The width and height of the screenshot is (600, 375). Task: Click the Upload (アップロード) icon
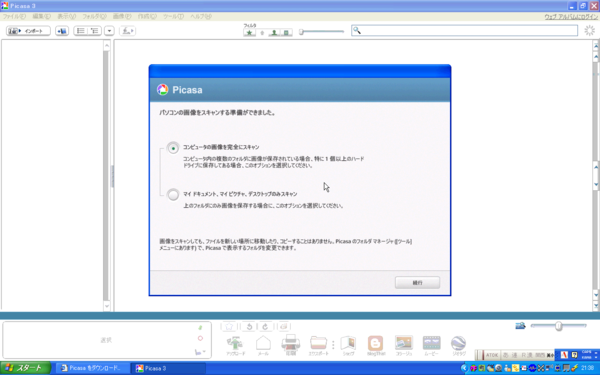[235, 345]
